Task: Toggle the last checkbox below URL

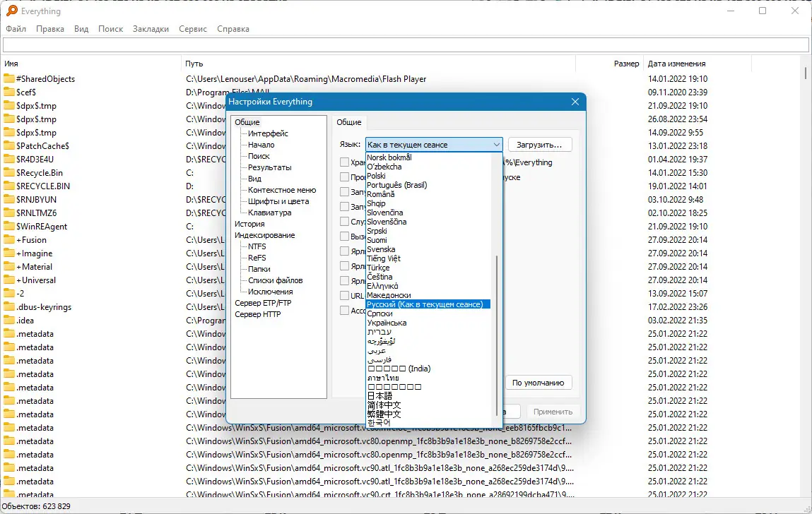Action: point(345,311)
